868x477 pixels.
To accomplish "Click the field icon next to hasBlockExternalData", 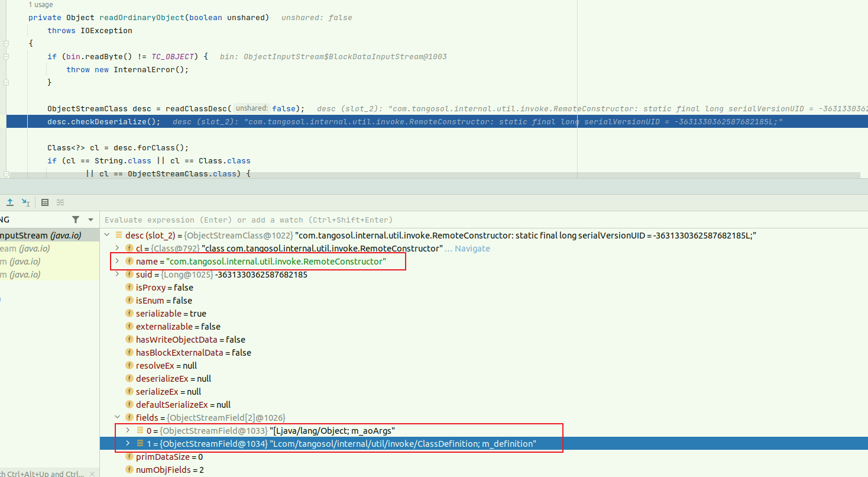I will [x=129, y=353].
